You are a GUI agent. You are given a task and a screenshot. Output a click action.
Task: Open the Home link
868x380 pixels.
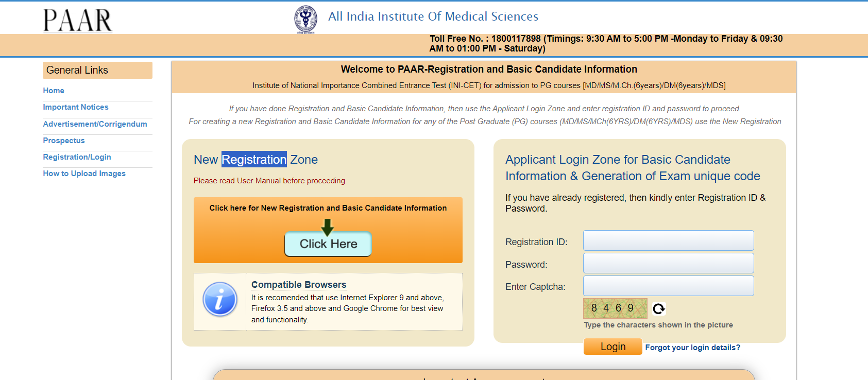(54, 91)
